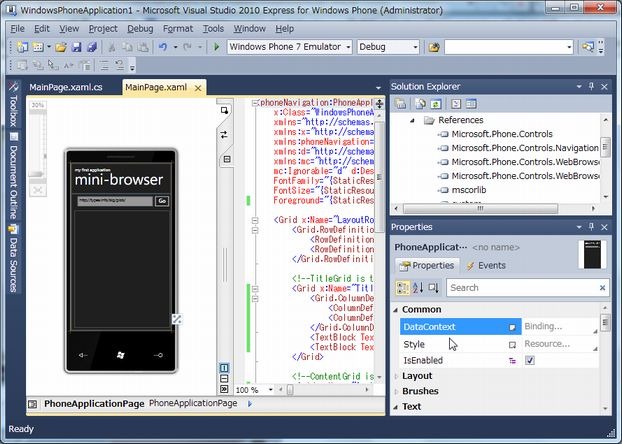Open the Debug configuration dropdown
The width and height of the screenshot is (622, 444).
coord(413,47)
